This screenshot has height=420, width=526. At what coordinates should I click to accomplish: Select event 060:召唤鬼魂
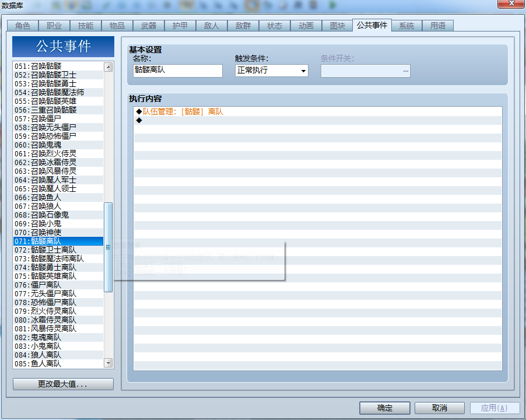(x=58, y=145)
